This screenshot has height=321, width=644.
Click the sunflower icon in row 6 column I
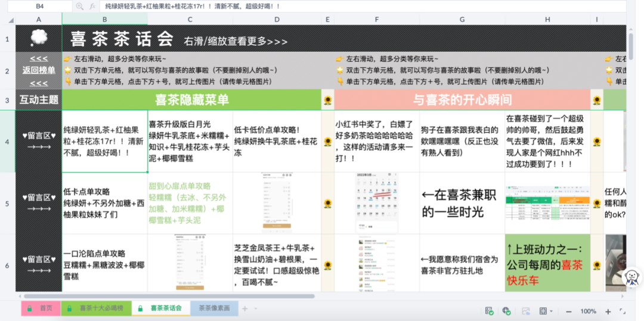(x=597, y=266)
